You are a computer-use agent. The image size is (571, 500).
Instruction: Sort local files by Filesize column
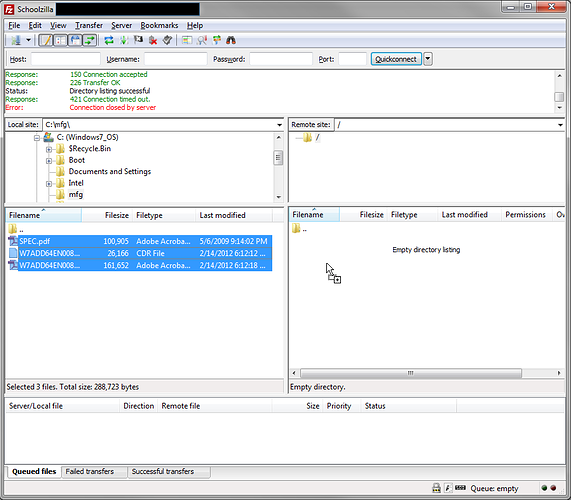coord(107,215)
